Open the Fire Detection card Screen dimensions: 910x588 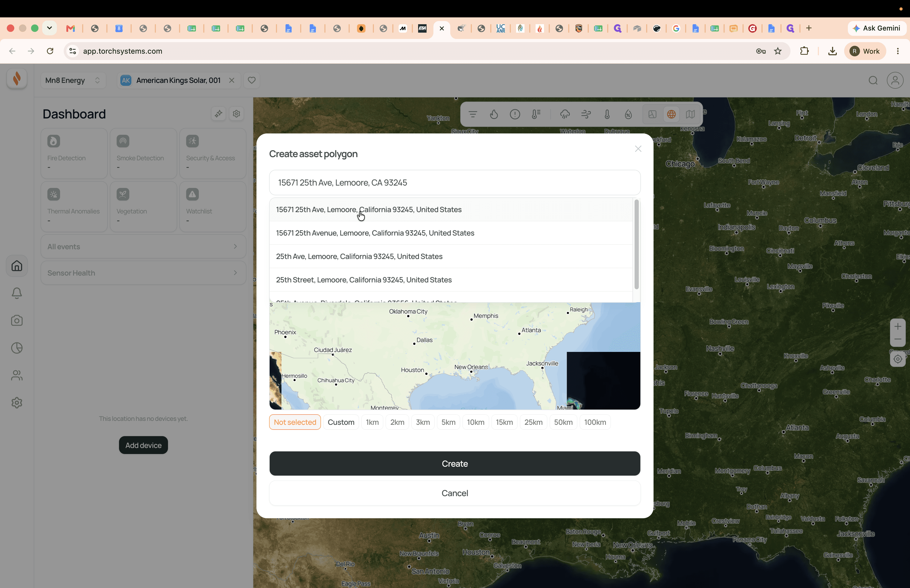(x=74, y=153)
